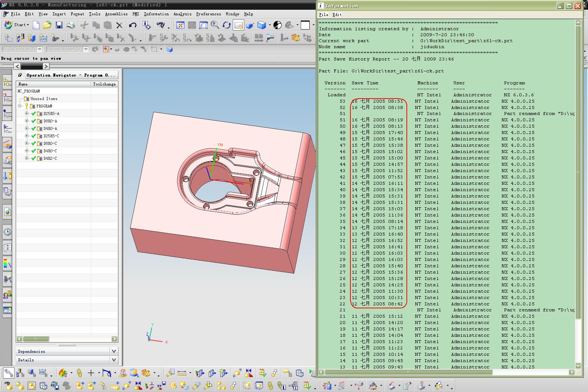
Task: Open the Tools menu
Action: click(95, 14)
